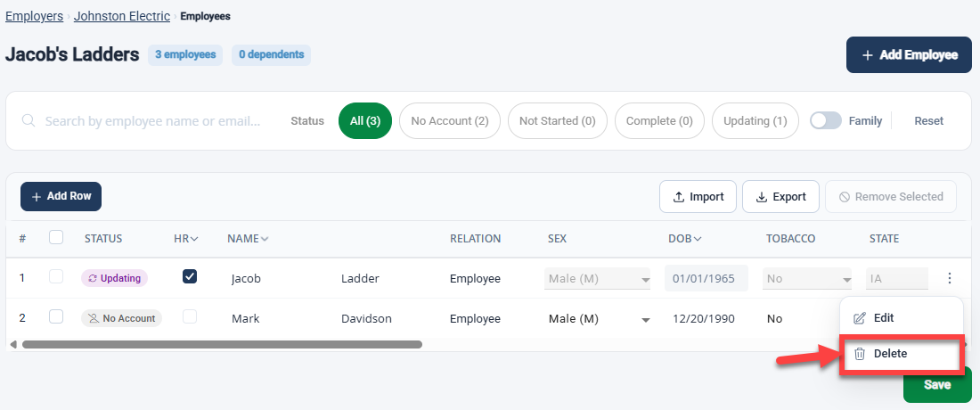Open Jacob's Tobacco dropdown showing No
The height and width of the screenshot is (410, 980).
click(807, 279)
